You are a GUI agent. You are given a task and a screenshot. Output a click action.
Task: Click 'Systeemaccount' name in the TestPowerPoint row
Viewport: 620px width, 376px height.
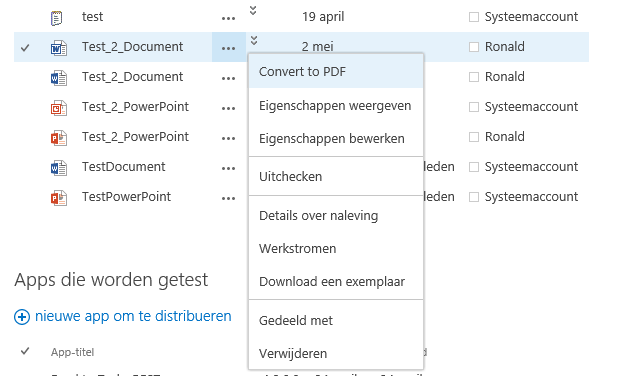click(x=531, y=197)
